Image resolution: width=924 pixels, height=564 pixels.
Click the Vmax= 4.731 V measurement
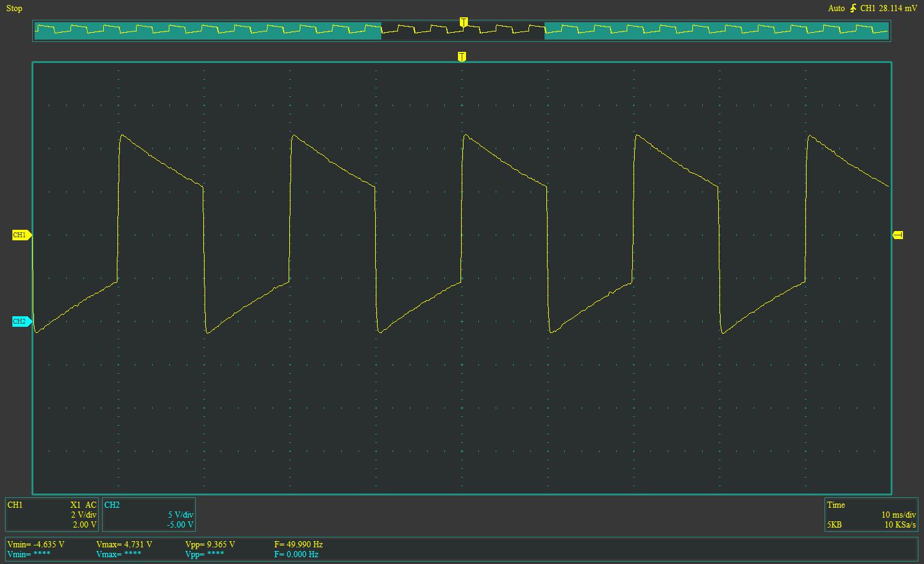point(124,544)
